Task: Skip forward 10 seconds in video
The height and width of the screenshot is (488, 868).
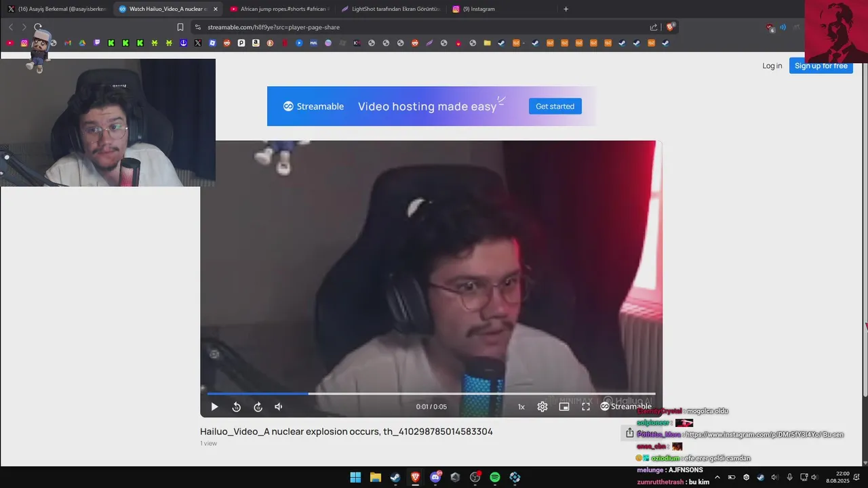Action: coord(258,407)
